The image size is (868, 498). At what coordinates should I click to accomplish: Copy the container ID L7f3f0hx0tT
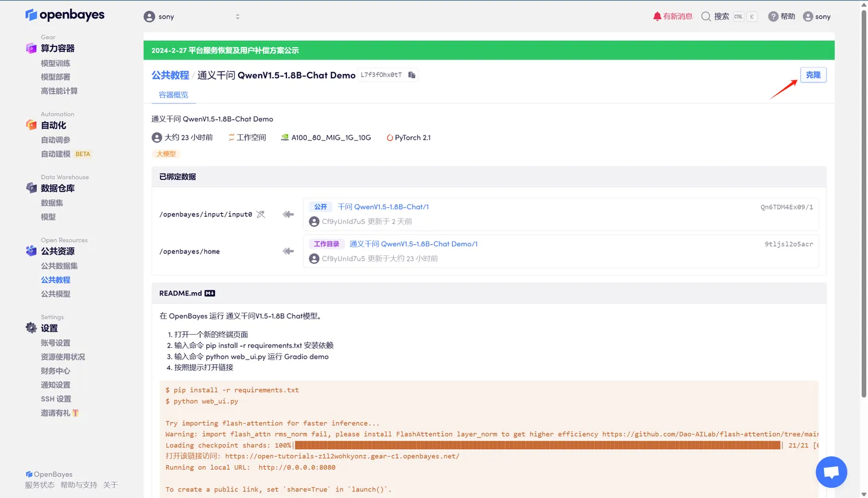click(x=411, y=75)
